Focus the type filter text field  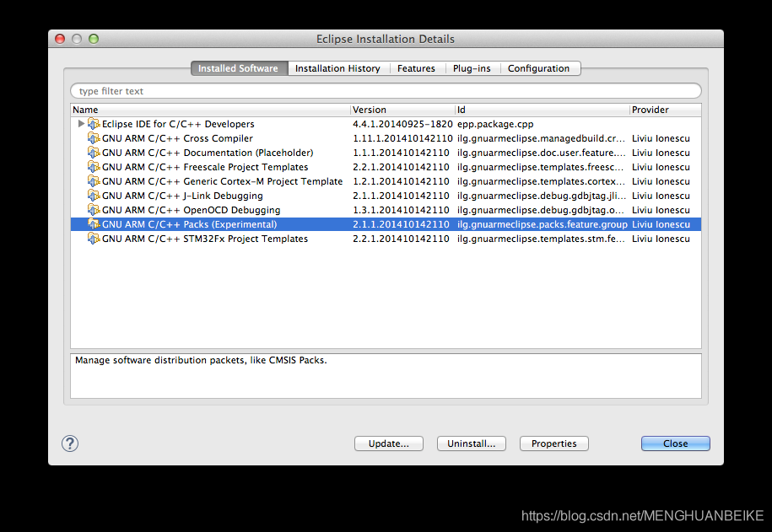(x=386, y=91)
